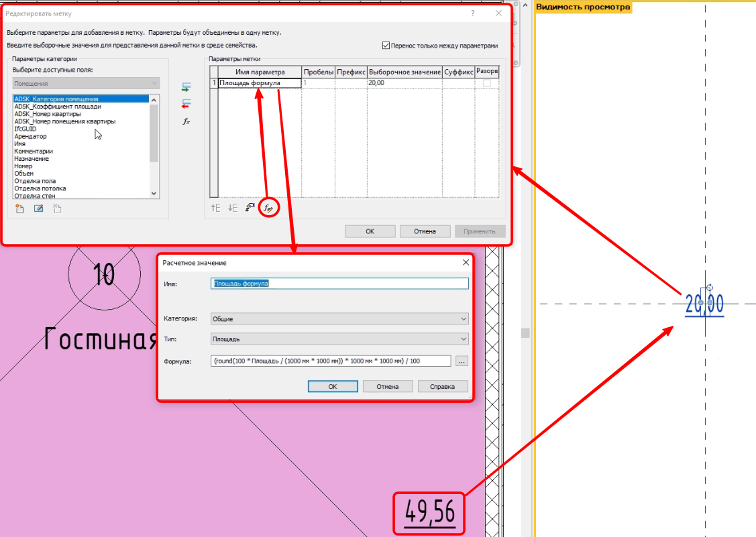Click into the 'Имя' name input field

point(339,284)
